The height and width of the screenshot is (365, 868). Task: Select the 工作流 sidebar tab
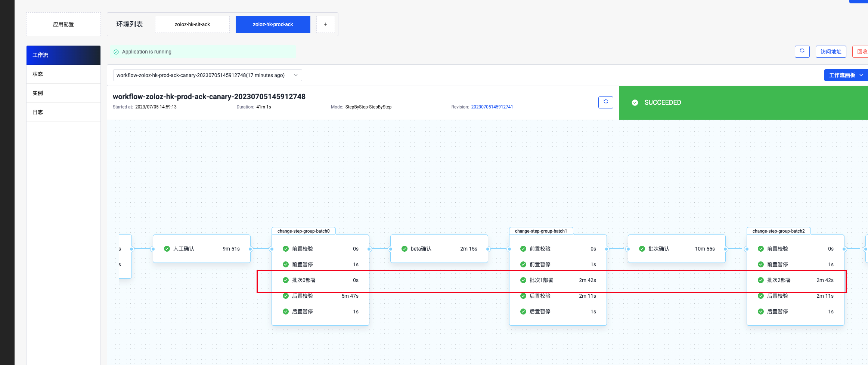(63, 55)
